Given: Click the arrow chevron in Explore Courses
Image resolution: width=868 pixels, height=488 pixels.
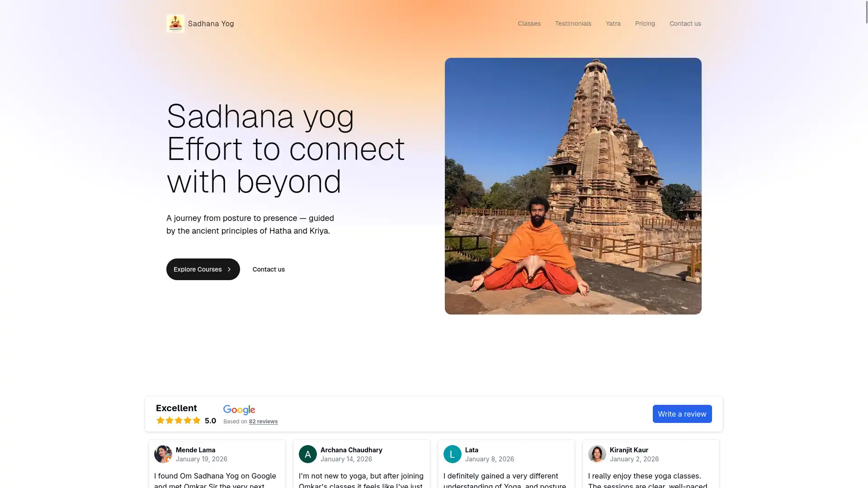Looking at the screenshot, I should [229, 269].
